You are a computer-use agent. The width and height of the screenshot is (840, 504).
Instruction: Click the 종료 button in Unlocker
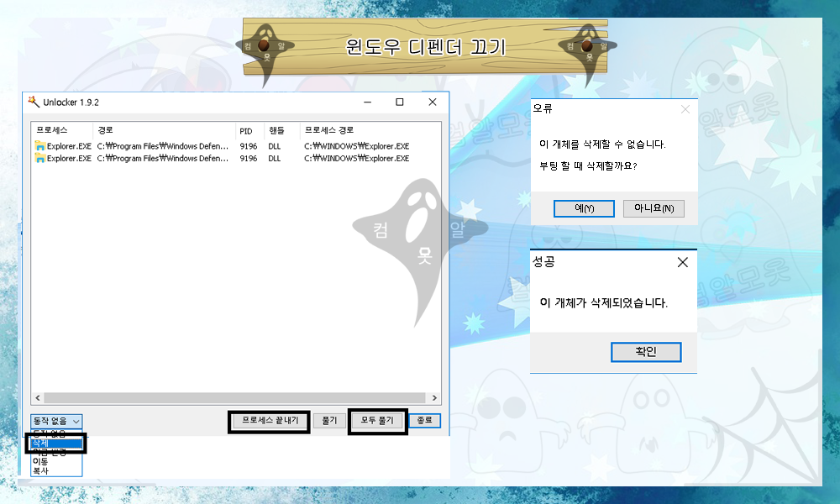(425, 421)
